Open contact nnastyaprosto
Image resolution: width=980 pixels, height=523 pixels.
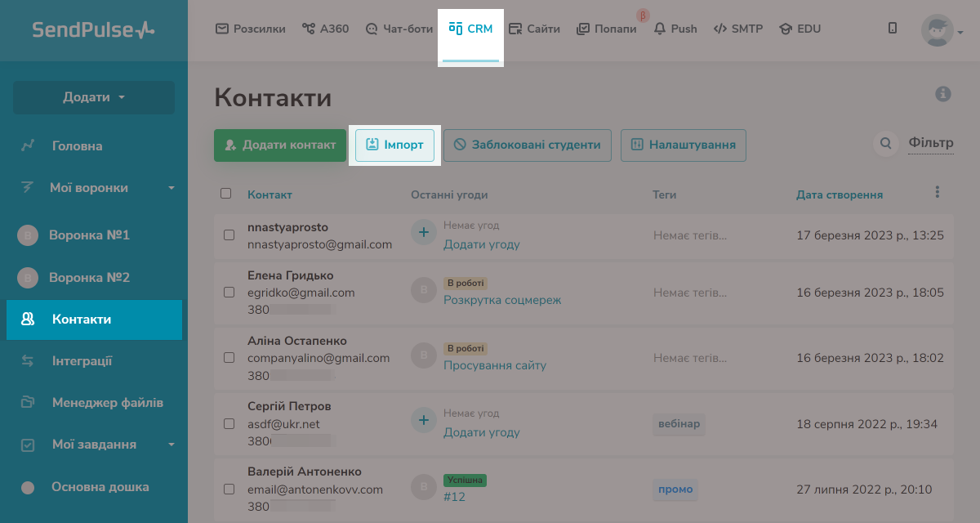288,226
